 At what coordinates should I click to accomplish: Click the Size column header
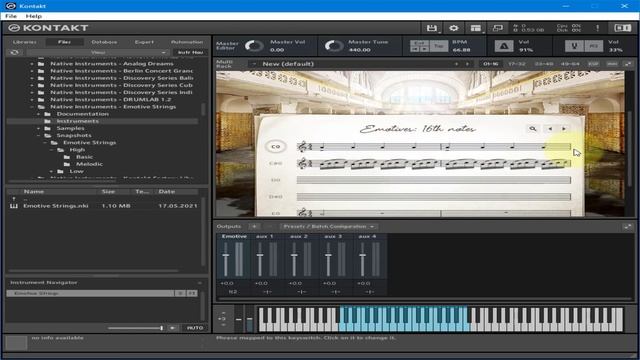pyautogui.click(x=108, y=191)
